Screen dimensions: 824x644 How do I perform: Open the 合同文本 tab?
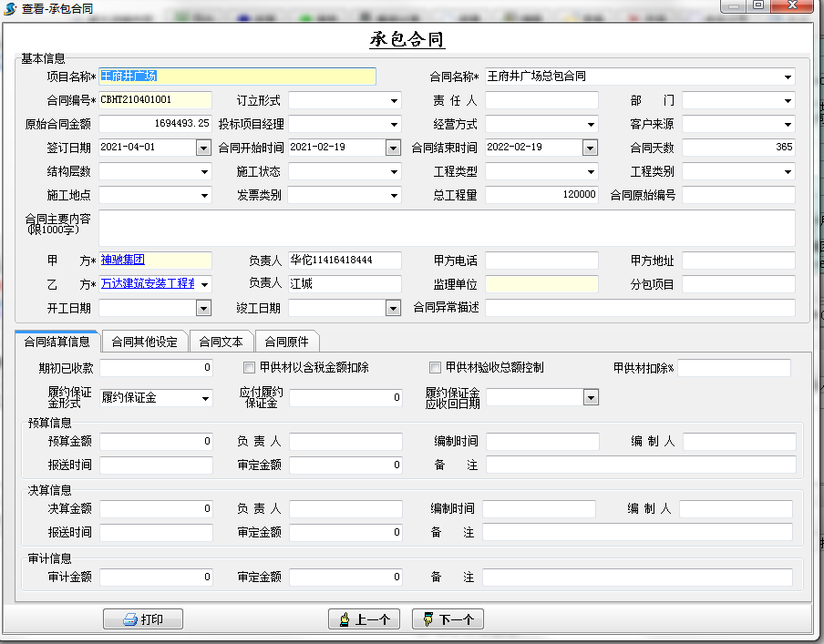221,342
